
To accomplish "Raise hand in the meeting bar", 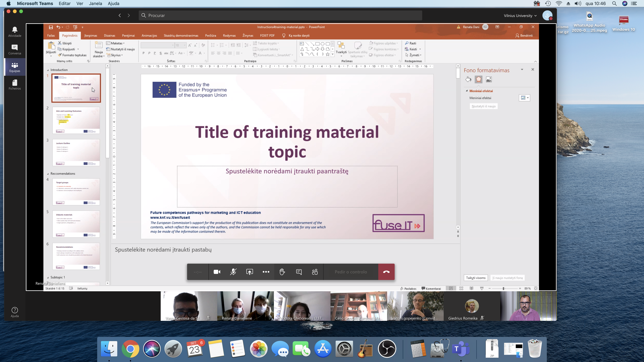I will 282,272.
